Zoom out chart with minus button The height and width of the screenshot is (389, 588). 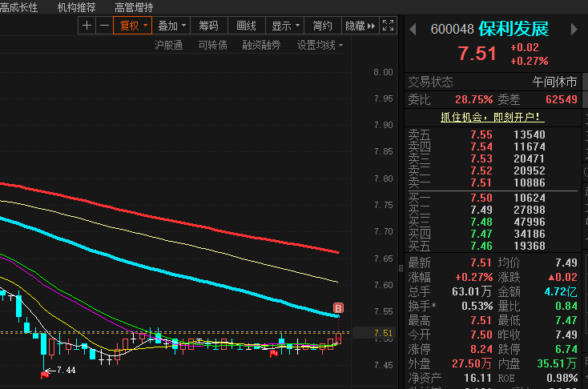[x=105, y=26]
